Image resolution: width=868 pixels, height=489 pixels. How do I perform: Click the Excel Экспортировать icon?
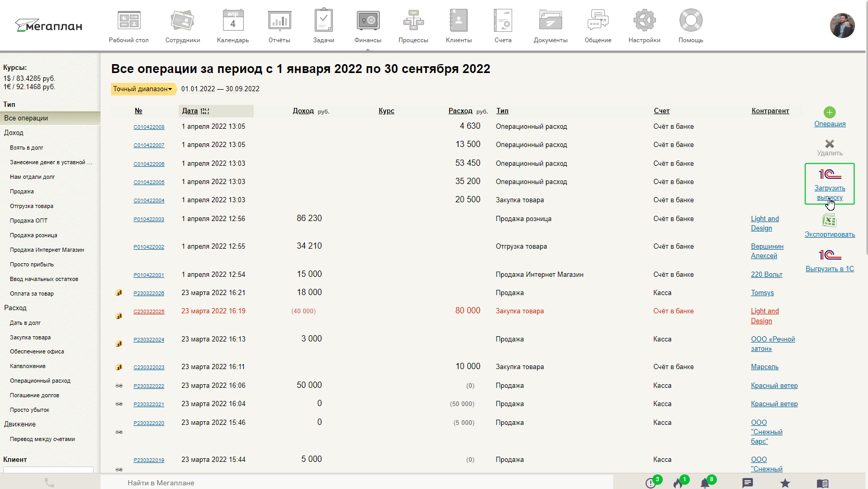[x=829, y=221]
